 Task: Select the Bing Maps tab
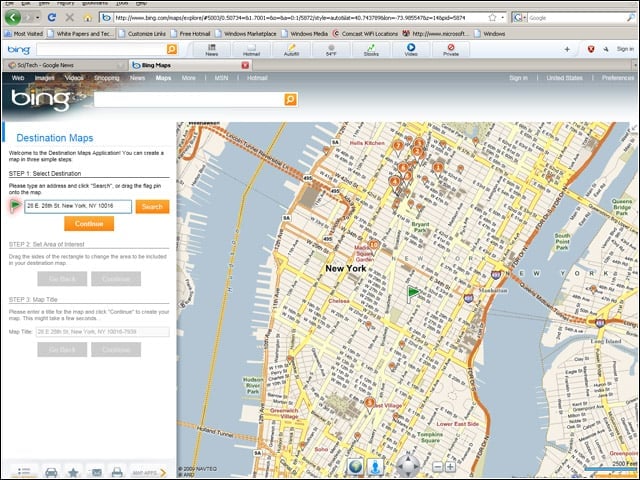tap(190, 65)
